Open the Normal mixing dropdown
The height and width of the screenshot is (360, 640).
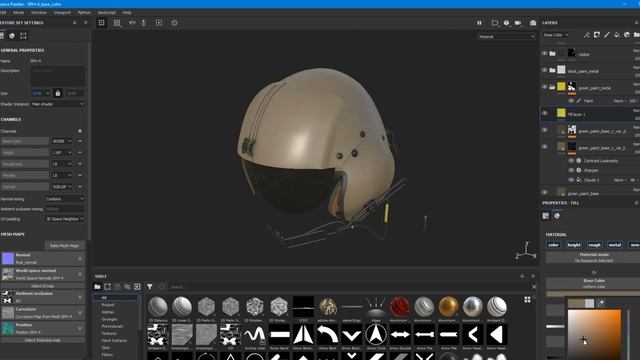pyautogui.click(x=64, y=199)
